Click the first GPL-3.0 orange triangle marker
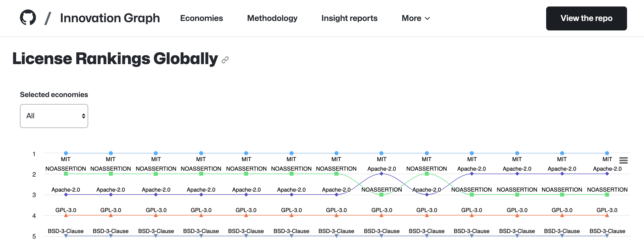Viewport: 644px width, 245px height. pyautogui.click(x=66, y=215)
